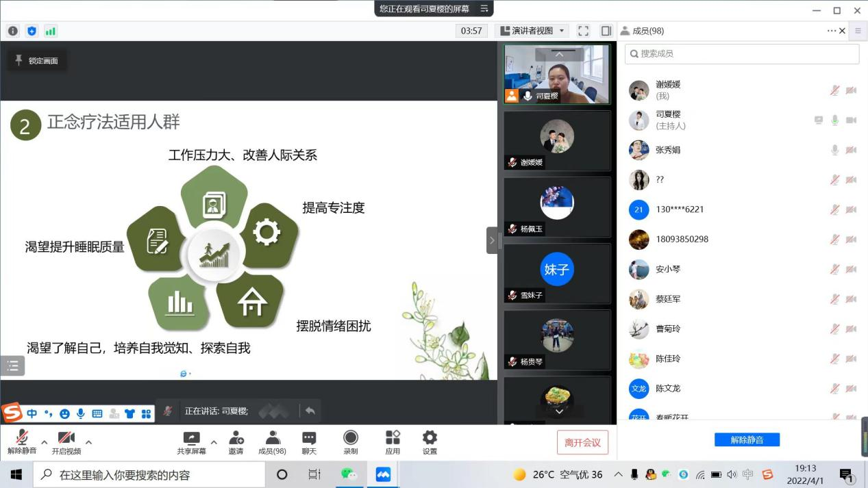Image resolution: width=868 pixels, height=488 pixels.
Task: Open 演讲者视图 view dropdown
Action: pyautogui.click(x=532, y=31)
